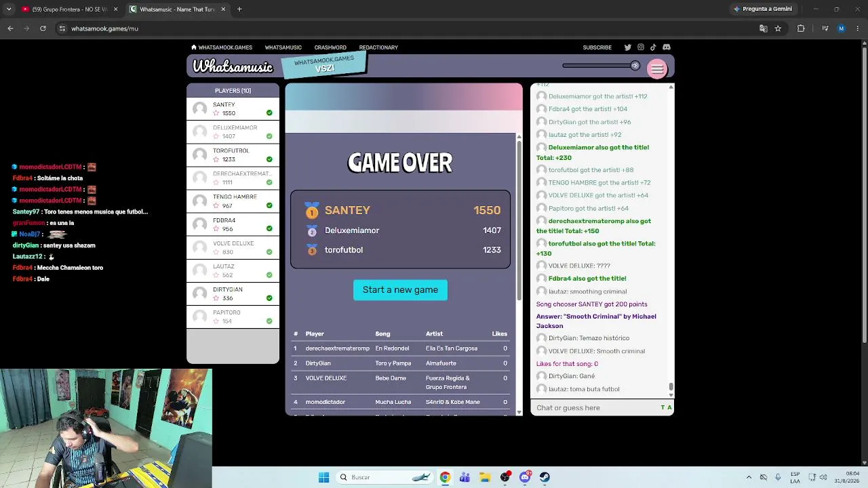868x488 pixels.
Task: Select the Whatsamusic browser tab
Action: click(x=178, y=9)
